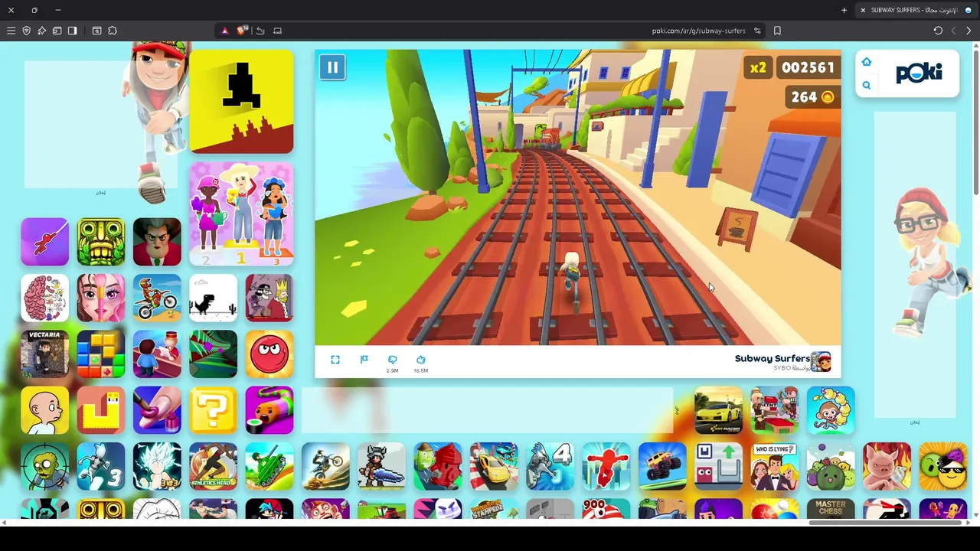Open the Who Is Lying game
This screenshot has height=551, width=980.
pos(774,466)
